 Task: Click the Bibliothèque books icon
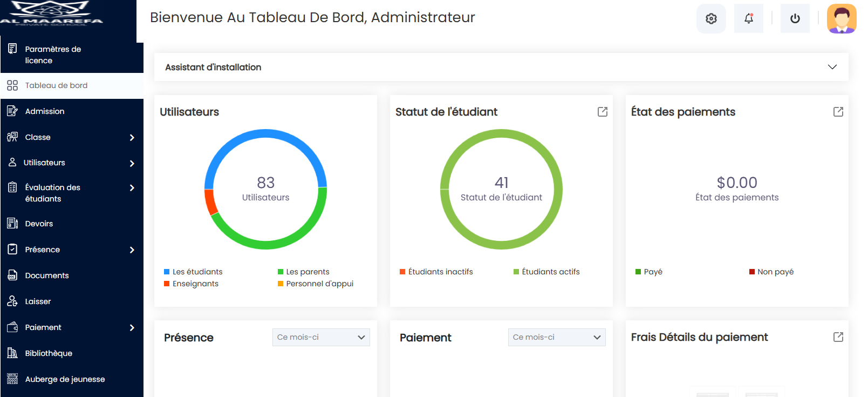pos(12,353)
